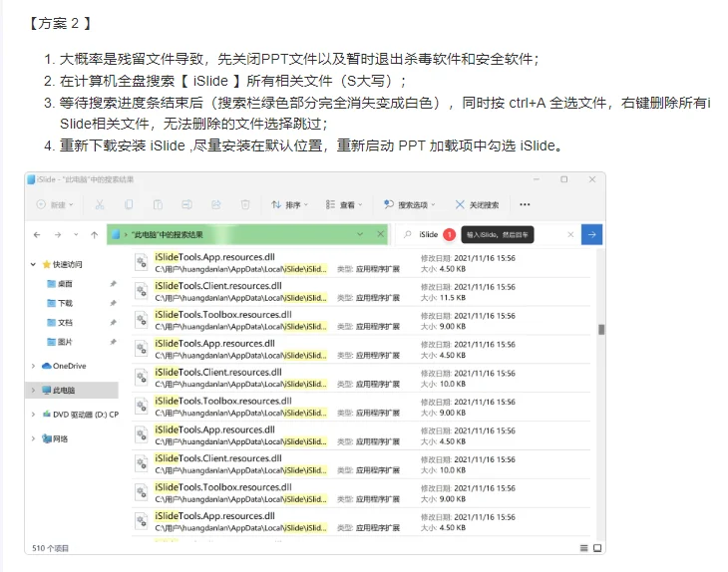Click the 大小: 11.5 KB size text
The width and height of the screenshot is (728, 572).
point(443,298)
